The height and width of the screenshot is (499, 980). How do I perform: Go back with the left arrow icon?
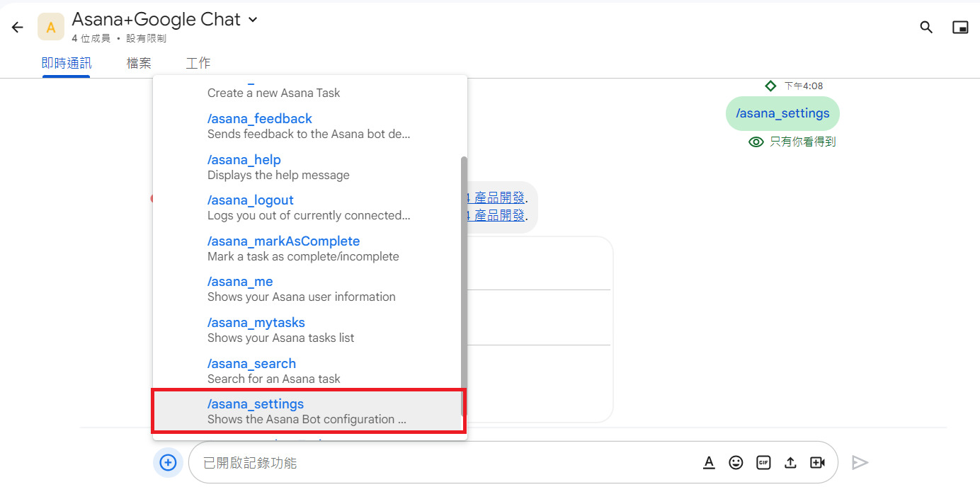[x=18, y=28]
